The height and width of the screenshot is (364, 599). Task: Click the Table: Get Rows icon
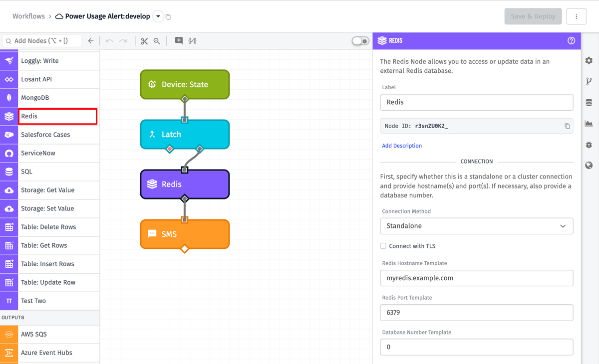click(x=9, y=245)
